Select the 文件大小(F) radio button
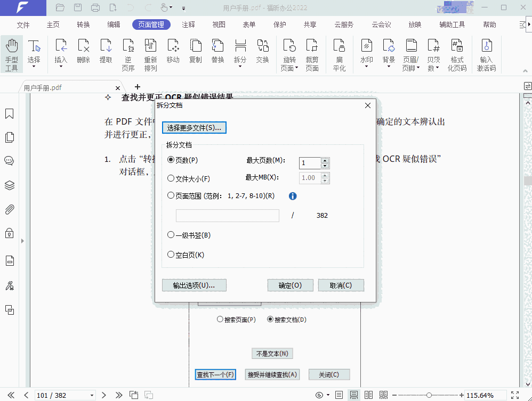This screenshot has height=401, width=532. pyautogui.click(x=171, y=178)
